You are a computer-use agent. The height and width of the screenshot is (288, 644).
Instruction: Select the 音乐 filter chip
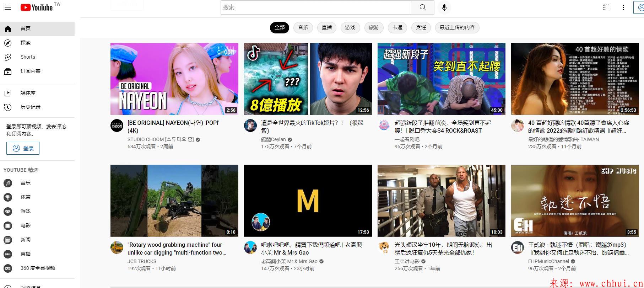tap(303, 28)
